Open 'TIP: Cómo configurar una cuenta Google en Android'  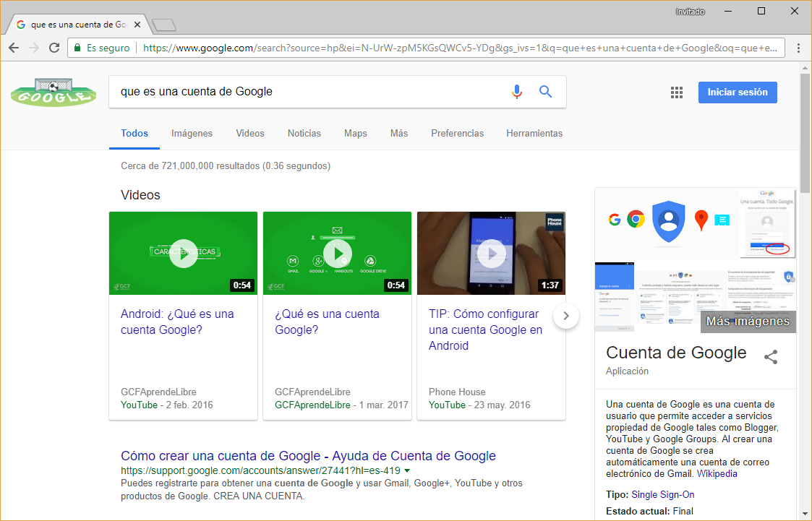485,330
